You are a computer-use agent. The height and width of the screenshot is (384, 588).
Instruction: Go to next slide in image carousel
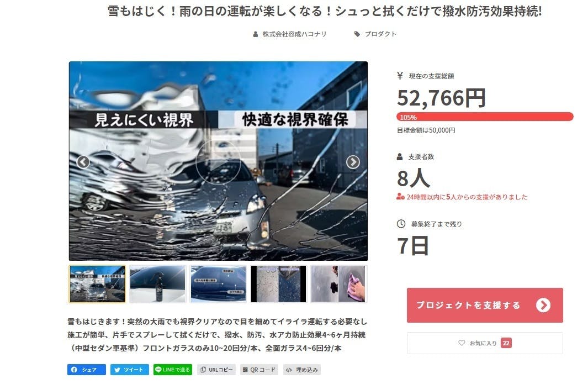[352, 162]
